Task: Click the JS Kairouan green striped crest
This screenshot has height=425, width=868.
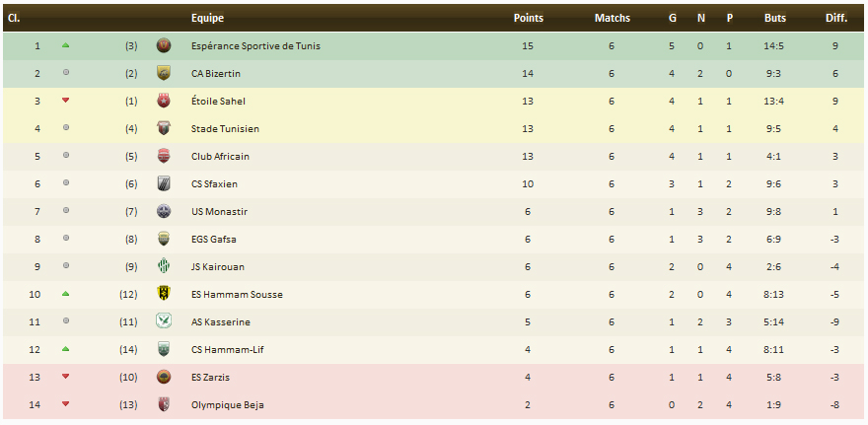Action: point(164,266)
